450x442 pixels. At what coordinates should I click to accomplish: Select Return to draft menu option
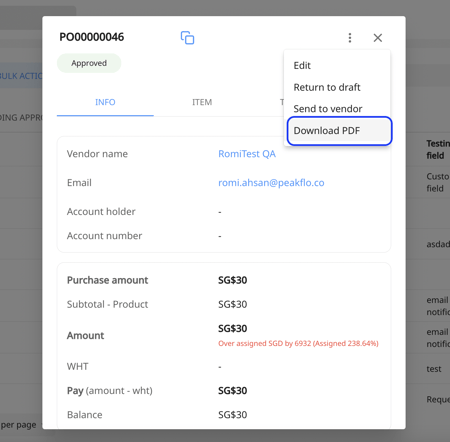point(337,87)
